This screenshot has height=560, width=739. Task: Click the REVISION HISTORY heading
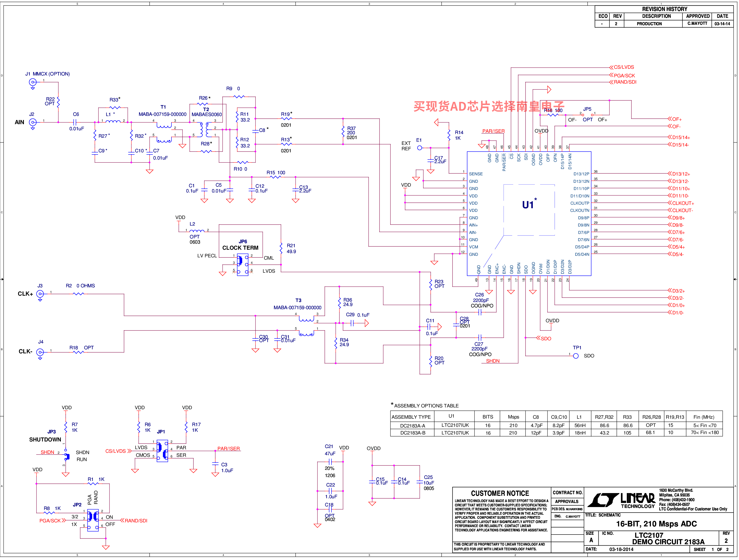[665, 9]
